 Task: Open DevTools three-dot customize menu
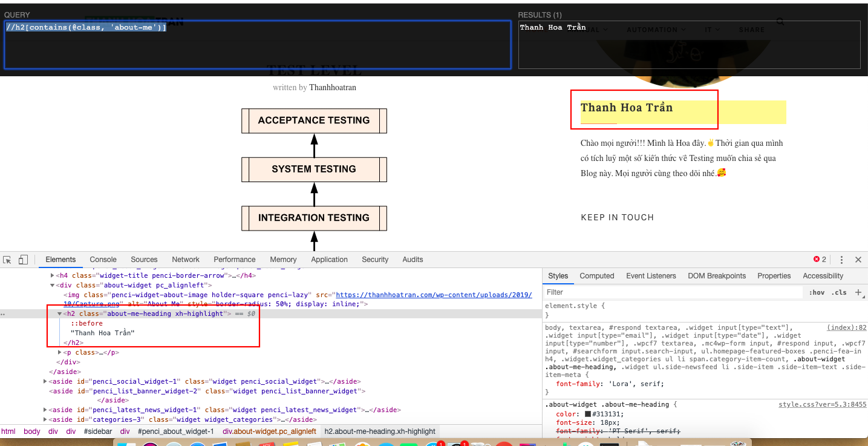click(x=841, y=260)
